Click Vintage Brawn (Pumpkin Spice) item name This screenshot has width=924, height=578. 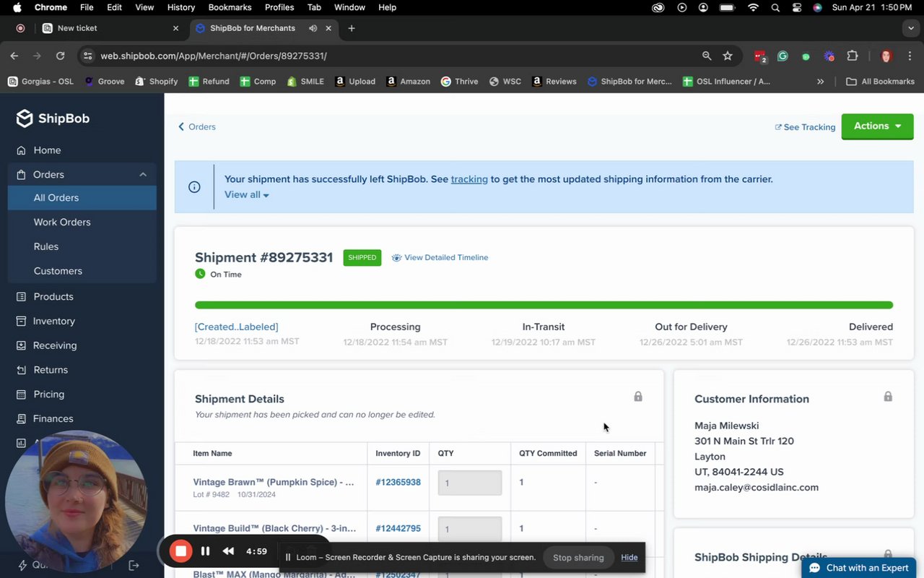point(274,482)
